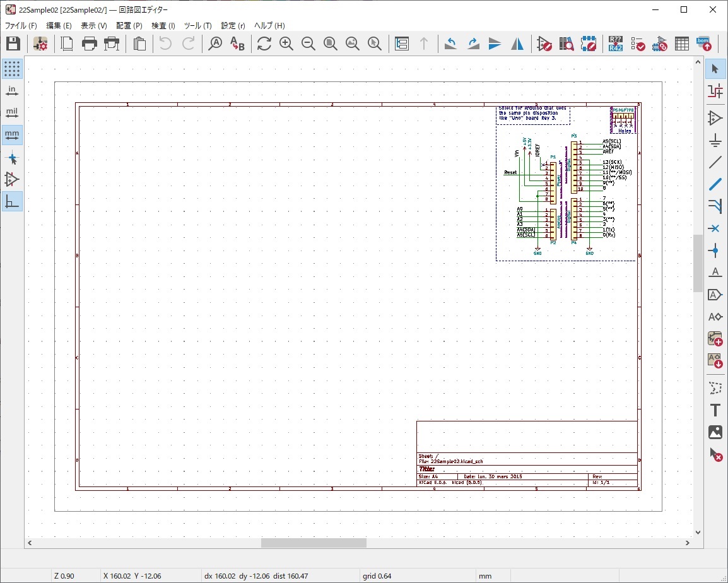Toggle hidden pins display

pyautogui.click(x=12, y=180)
